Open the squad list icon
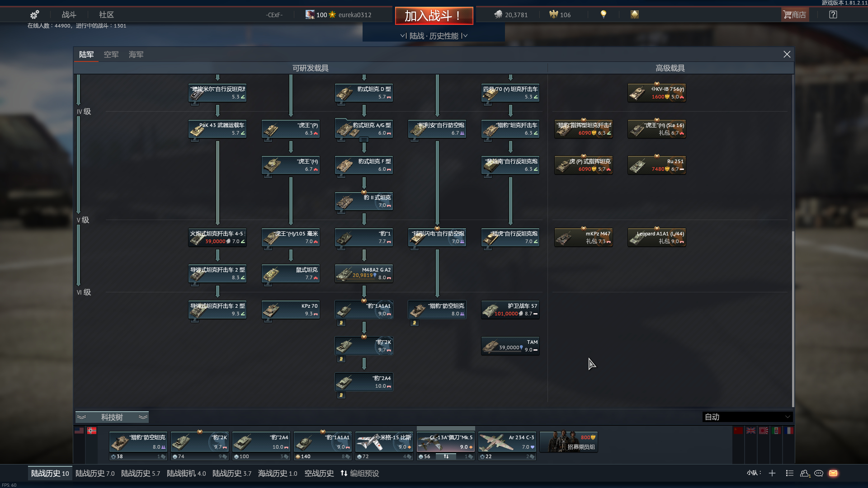The height and width of the screenshot is (488, 868). tap(790, 473)
